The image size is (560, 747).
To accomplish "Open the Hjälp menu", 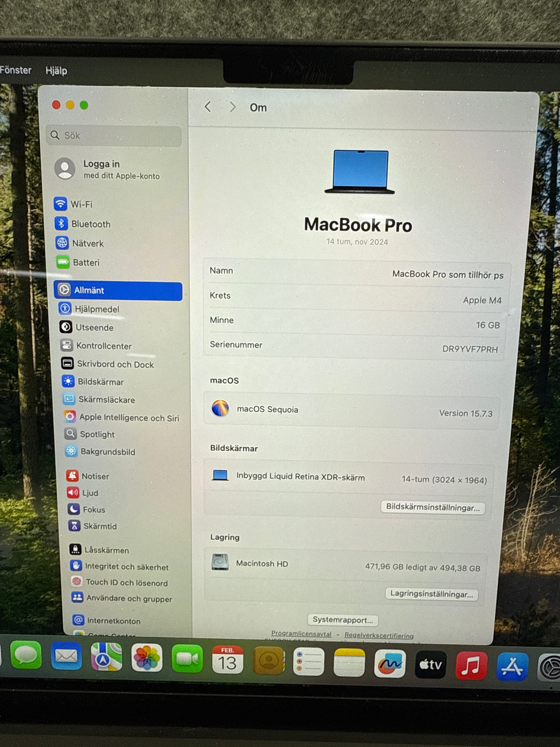I will click(56, 71).
